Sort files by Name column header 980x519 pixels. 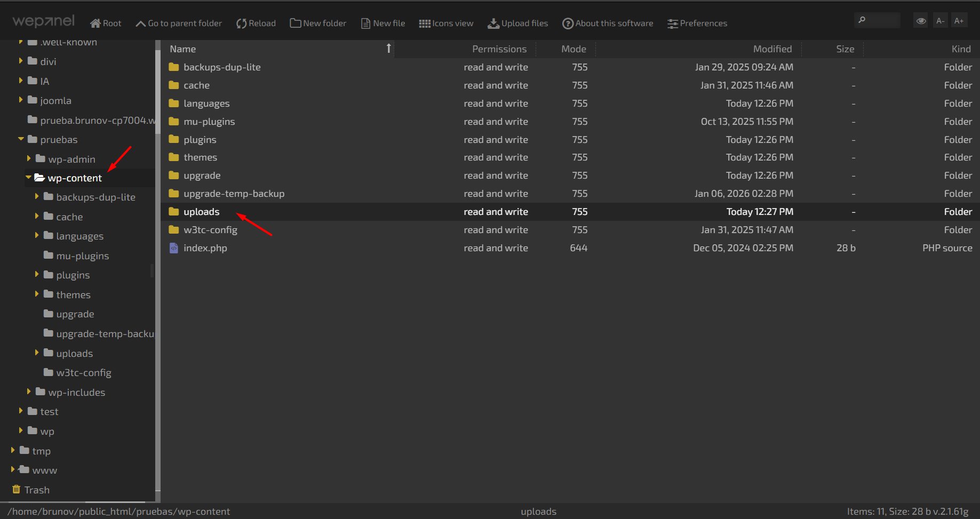[x=183, y=49]
